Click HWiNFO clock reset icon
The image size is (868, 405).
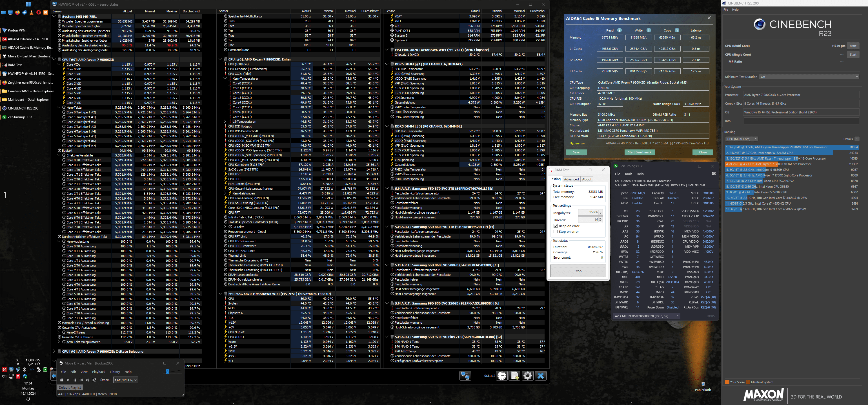(x=502, y=376)
